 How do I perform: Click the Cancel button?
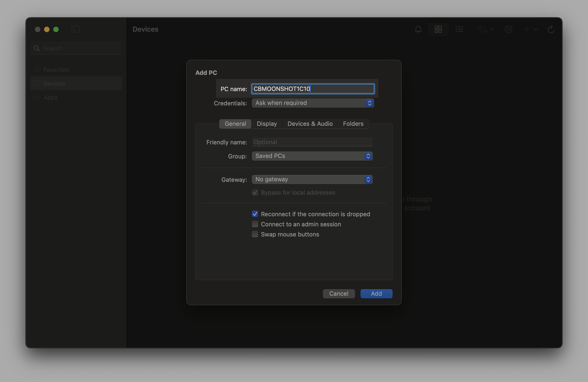(339, 294)
